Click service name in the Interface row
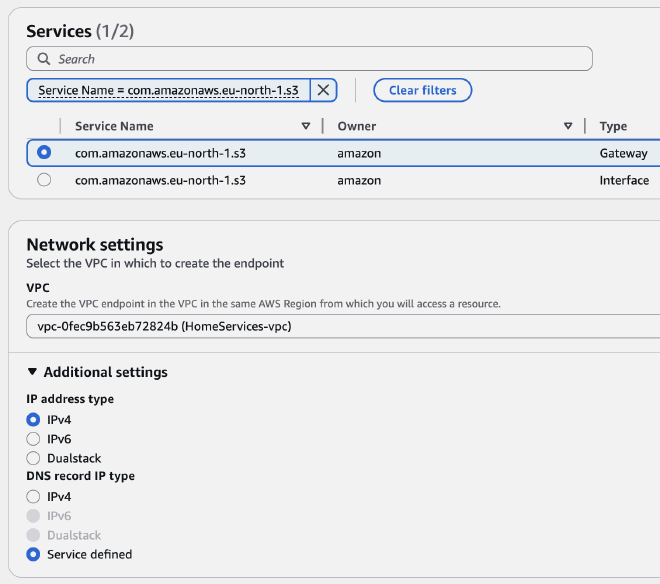Viewport: 660px width, 584px height. tap(160, 180)
